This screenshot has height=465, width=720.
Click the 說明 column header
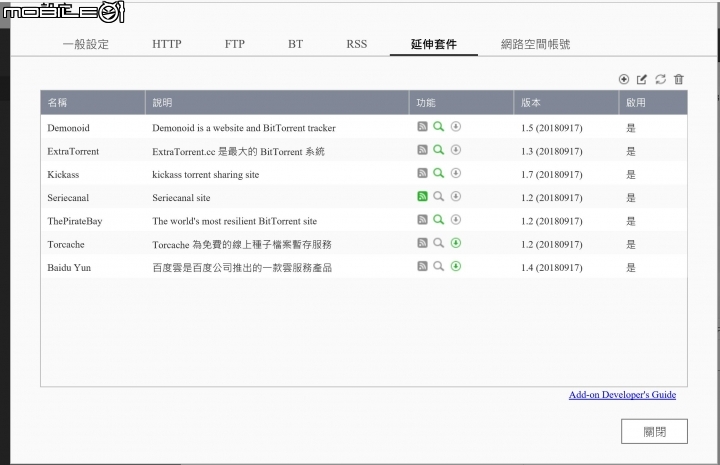click(277, 102)
